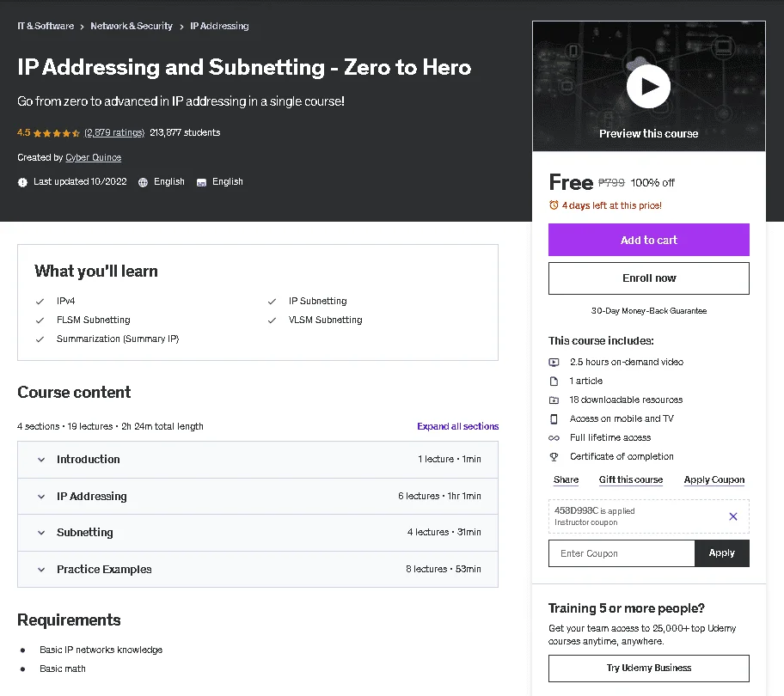Click the mobile access icon
This screenshot has height=696, width=784.
tap(554, 419)
